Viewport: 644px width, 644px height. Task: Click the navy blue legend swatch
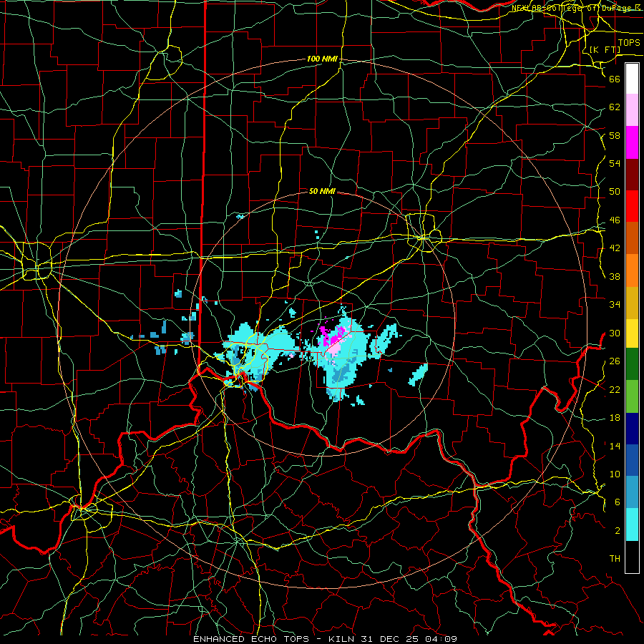click(632, 429)
